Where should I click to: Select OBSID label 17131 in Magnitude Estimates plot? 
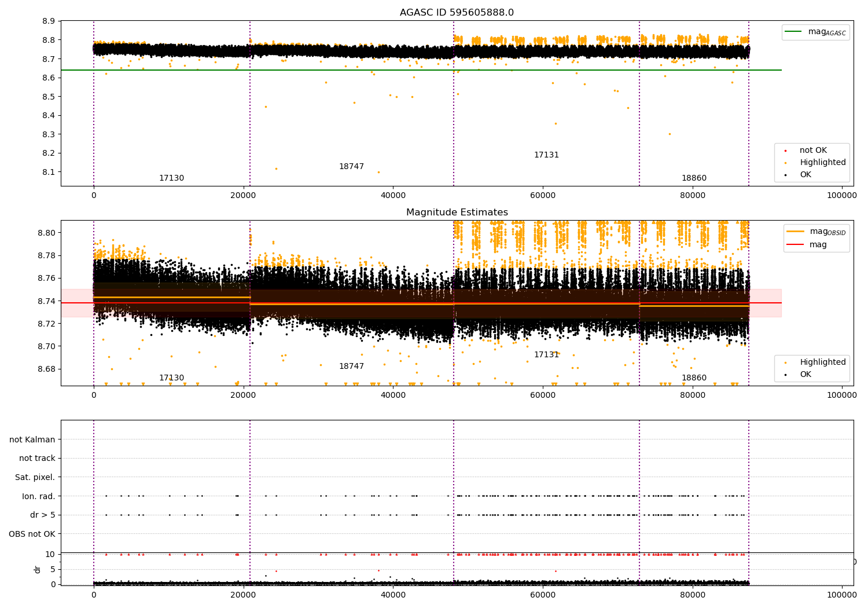click(546, 355)
